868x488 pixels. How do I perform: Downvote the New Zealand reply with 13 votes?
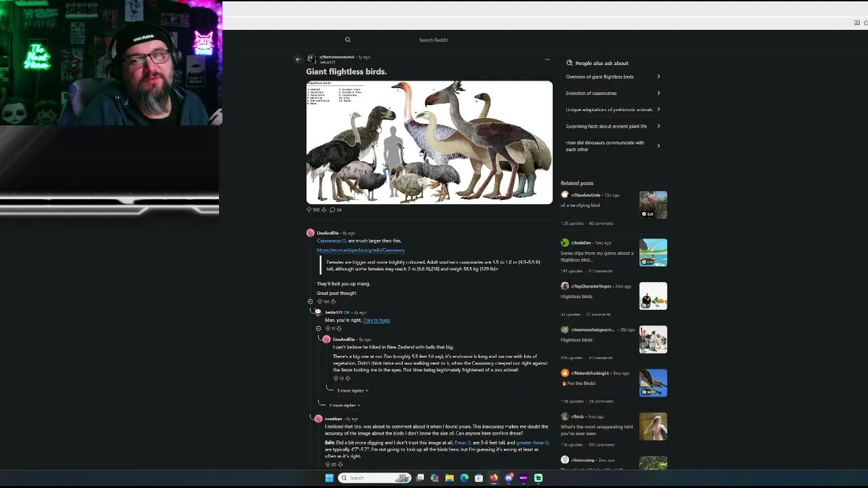(x=348, y=378)
